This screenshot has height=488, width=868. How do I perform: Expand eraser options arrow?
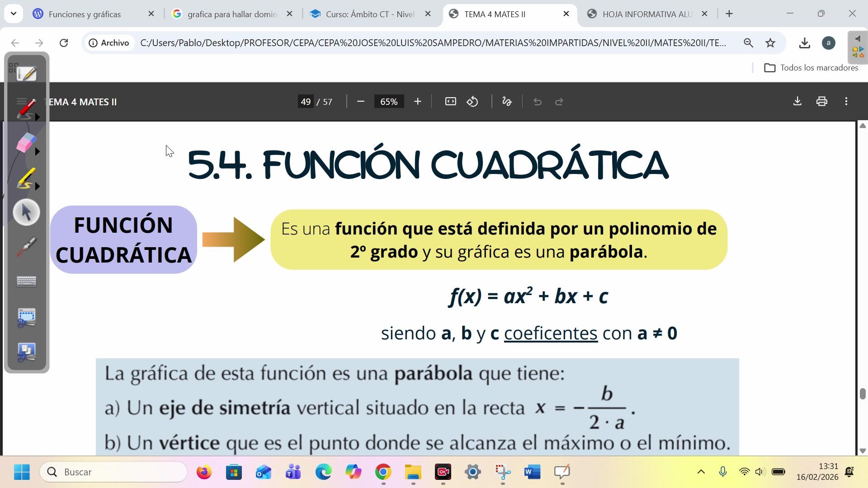point(38,151)
